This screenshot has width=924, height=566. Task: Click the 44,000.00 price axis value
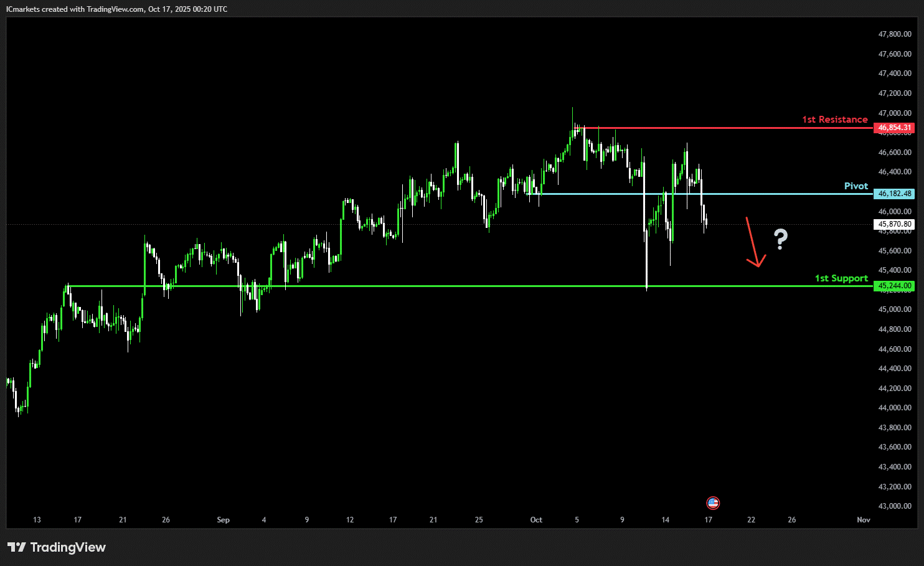tap(895, 408)
